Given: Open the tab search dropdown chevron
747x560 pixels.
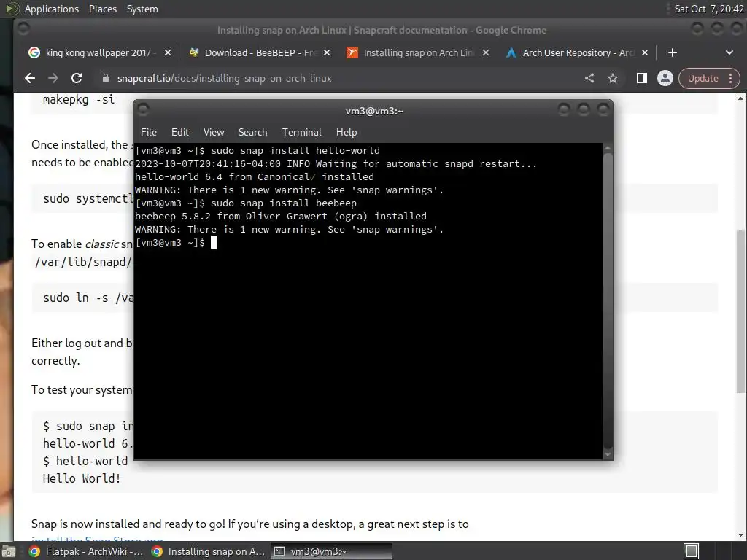Looking at the screenshot, I should 729,52.
